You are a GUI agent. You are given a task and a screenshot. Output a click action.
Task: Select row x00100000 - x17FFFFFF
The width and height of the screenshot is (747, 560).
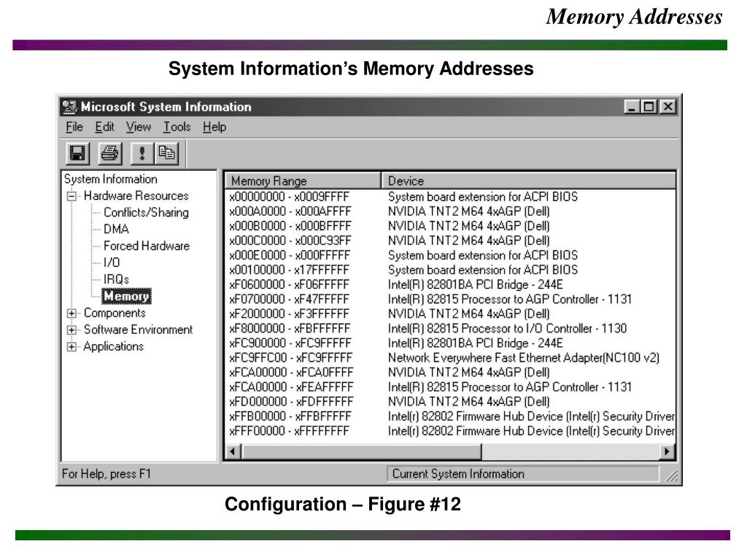click(x=450, y=270)
